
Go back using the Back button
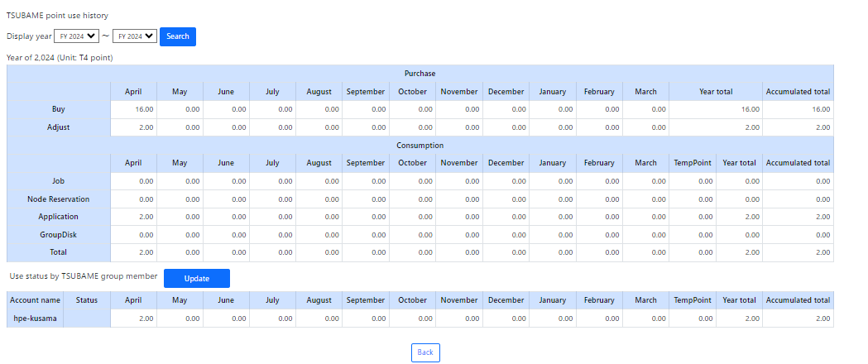coord(425,352)
